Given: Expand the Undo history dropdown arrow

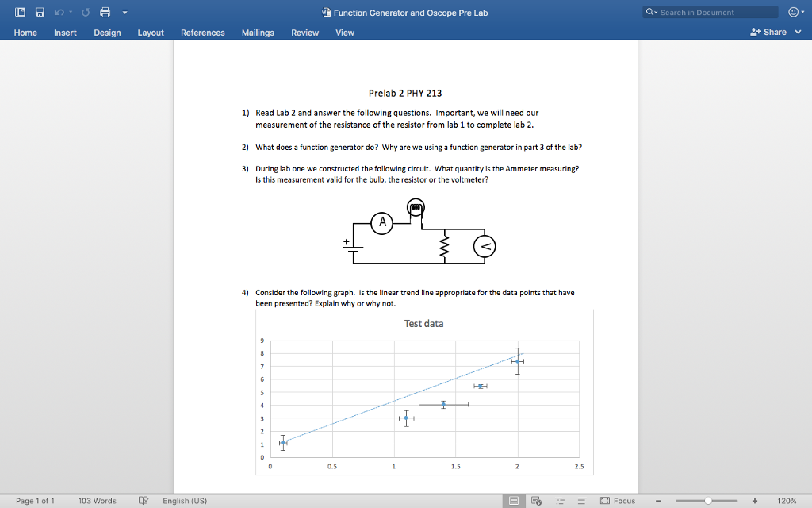Looking at the screenshot, I should click(69, 11).
